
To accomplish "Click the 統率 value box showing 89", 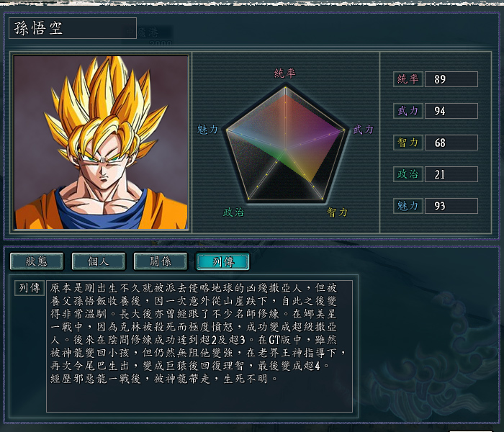I will pyautogui.click(x=451, y=79).
